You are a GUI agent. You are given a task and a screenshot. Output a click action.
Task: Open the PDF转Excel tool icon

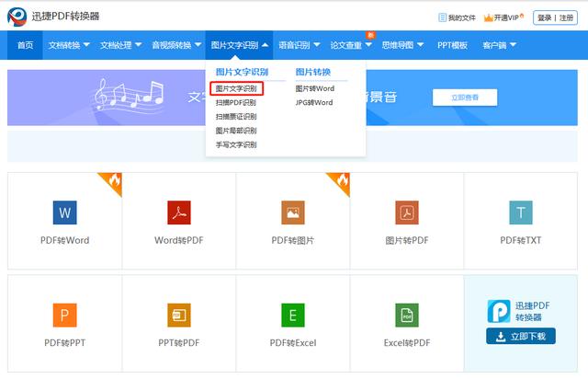tap(293, 316)
